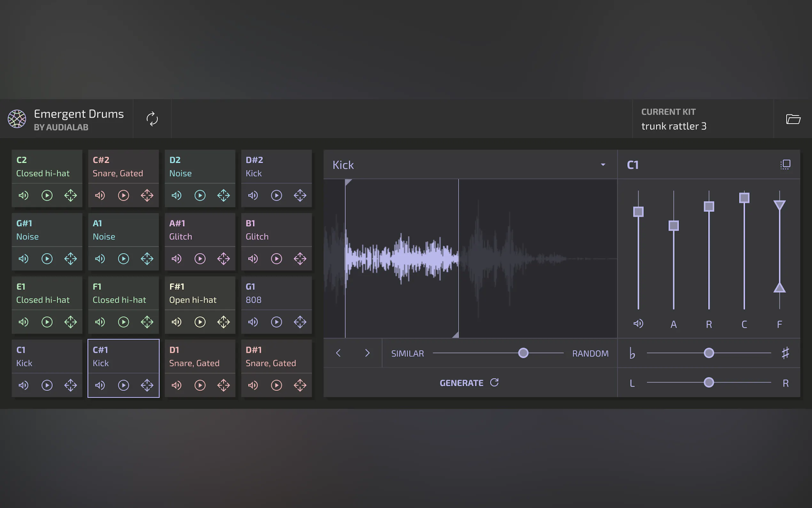Go to next generated sample arrow
Viewport: 812px width, 508px height.
coord(367,353)
